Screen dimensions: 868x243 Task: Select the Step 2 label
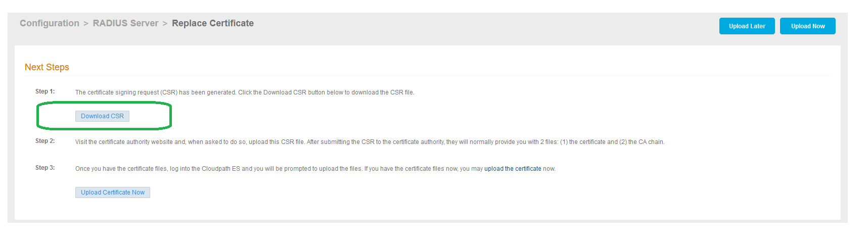(x=45, y=141)
